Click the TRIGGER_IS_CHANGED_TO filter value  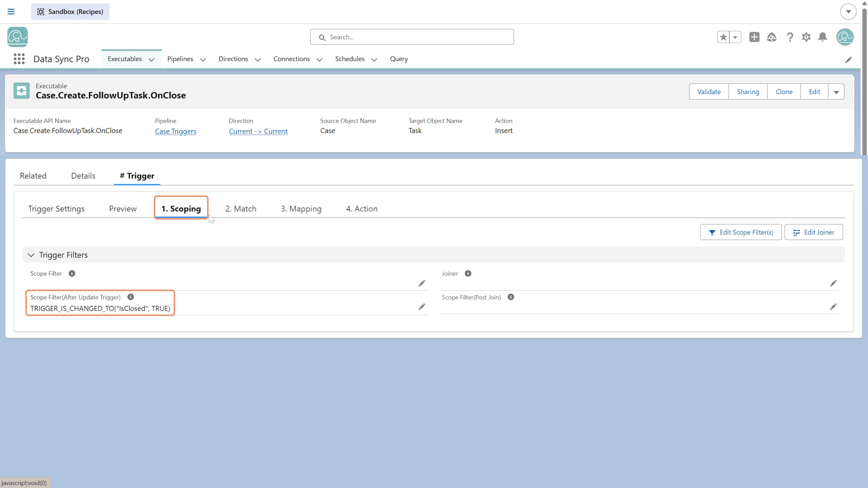click(x=100, y=308)
